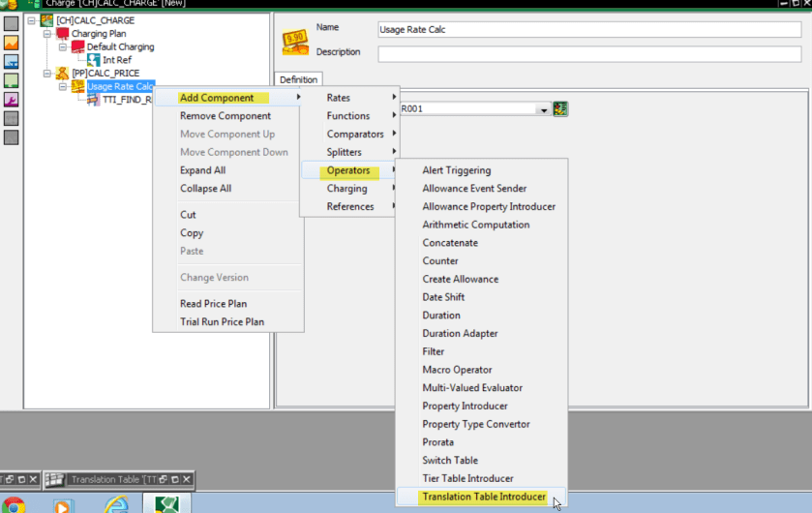Select Switch Table operator
Viewport: 812px width, 513px height.
(x=482, y=460)
